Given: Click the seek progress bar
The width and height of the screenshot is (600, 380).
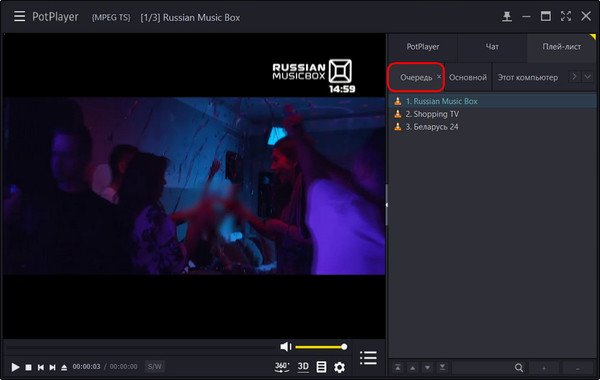Looking at the screenshot, I should pos(140,347).
